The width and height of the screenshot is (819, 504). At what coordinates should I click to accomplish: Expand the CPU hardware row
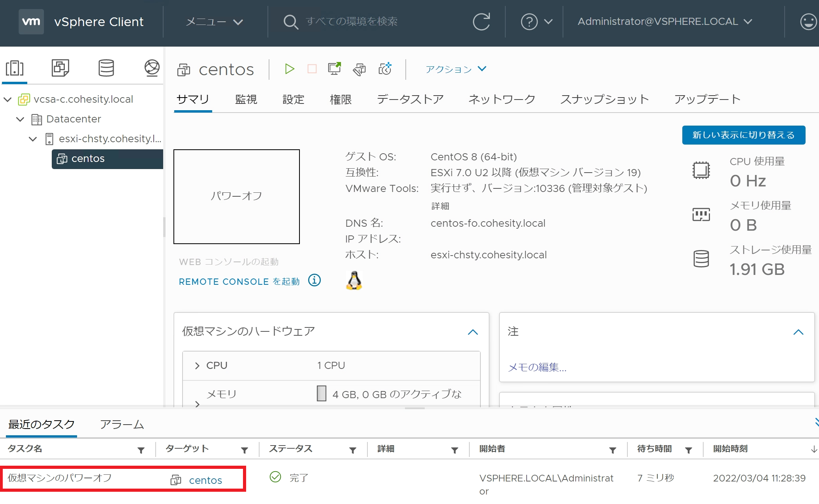(x=197, y=366)
